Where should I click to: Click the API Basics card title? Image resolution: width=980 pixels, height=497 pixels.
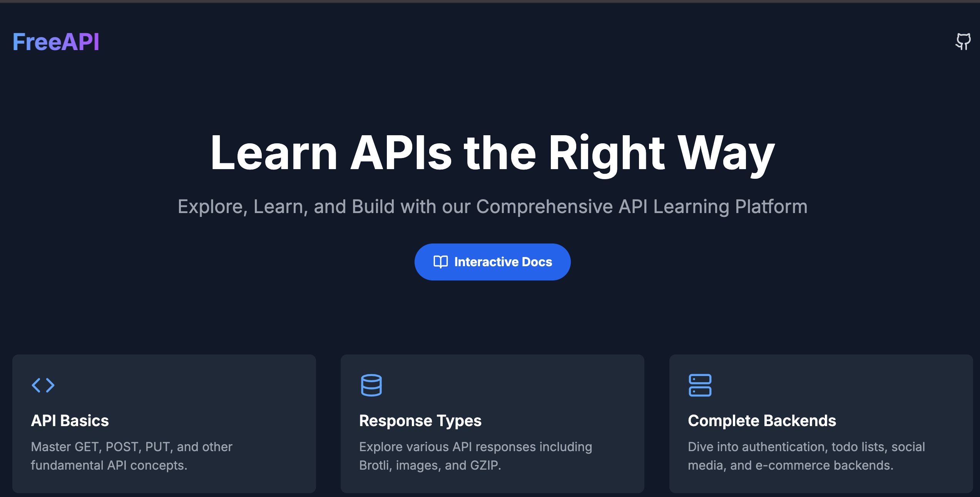[x=70, y=421]
